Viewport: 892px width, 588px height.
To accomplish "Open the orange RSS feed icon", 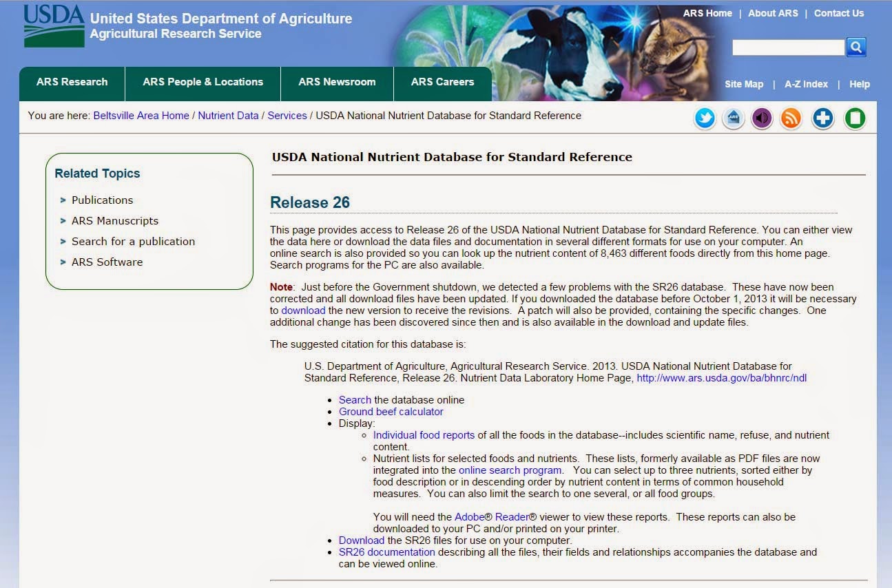I will tap(791, 118).
